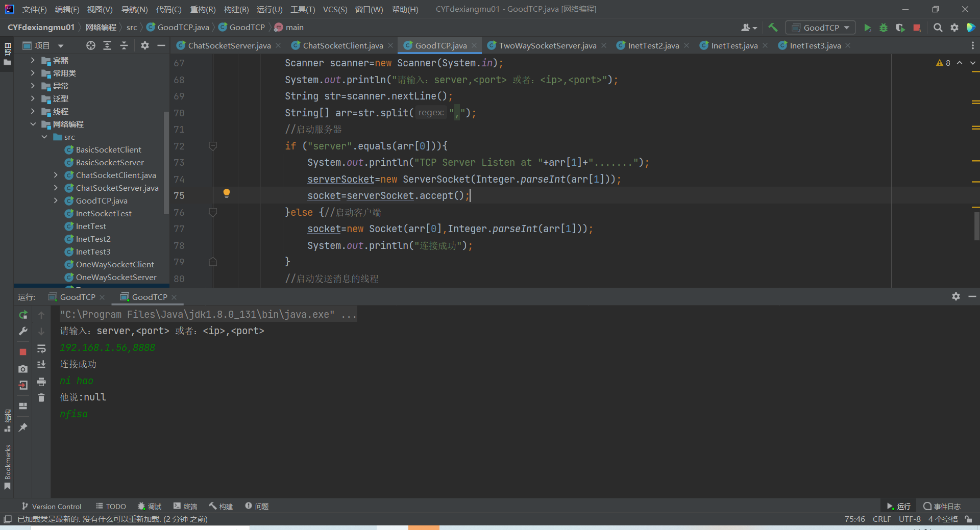The image size is (980, 530).
Task: Go to next highlighted problem arrow
Action: pyautogui.click(x=973, y=63)
